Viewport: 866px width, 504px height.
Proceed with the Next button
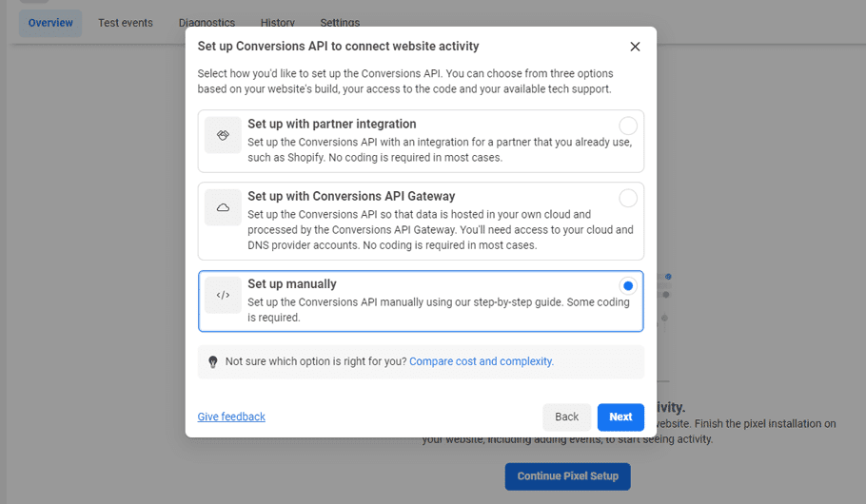(x=620, y=417)
